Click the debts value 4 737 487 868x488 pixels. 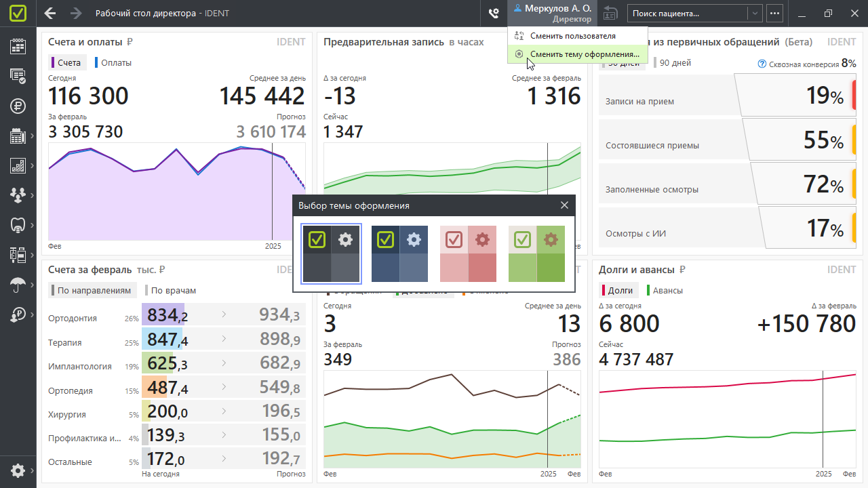(x=636, y=359)
